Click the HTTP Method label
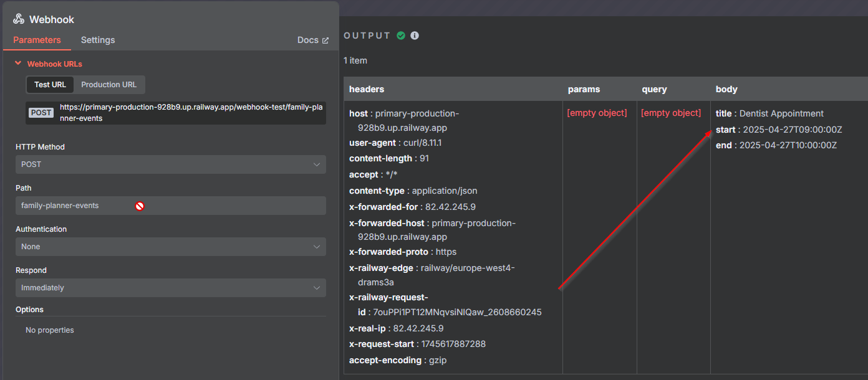Image resolution: width=868 pixels, height=380 pixels. (40, 147)
